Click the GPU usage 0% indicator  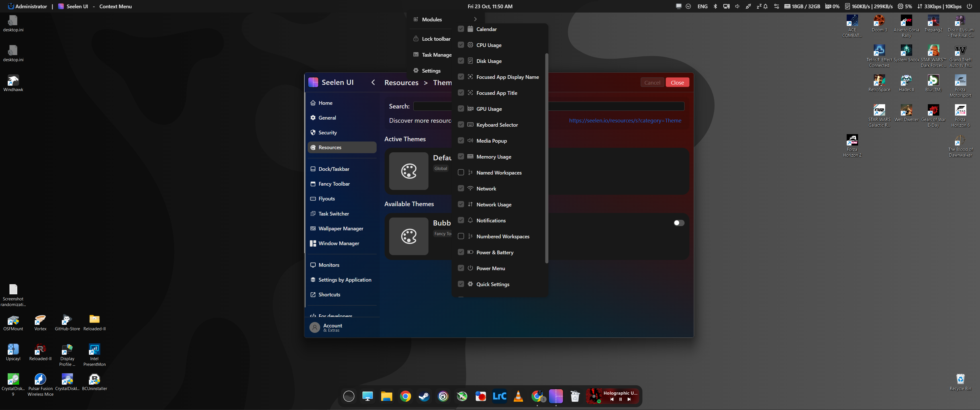click(832, 7)
